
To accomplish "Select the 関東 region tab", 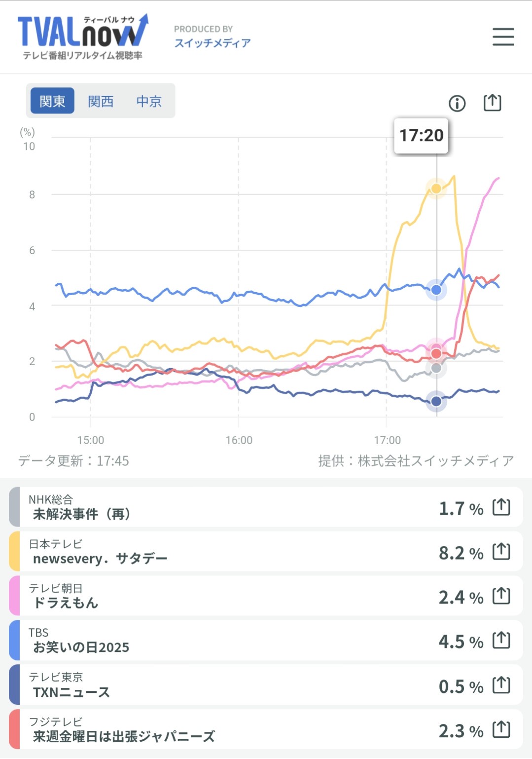I will (52, 101).
